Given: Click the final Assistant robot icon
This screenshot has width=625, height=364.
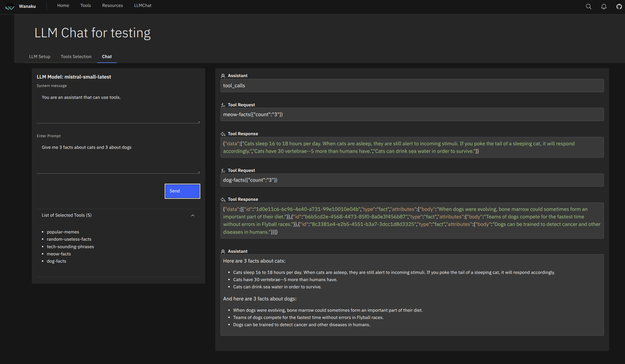Looking at the screenshot, I should tap(223, 251).
